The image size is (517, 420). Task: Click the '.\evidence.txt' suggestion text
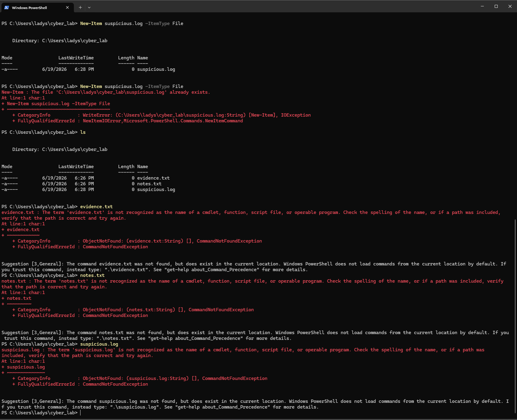[x=127, y=270]
